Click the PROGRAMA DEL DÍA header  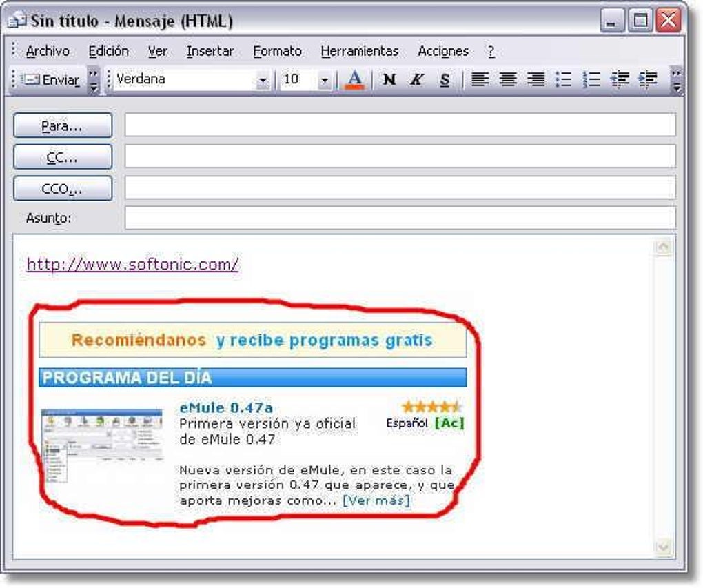pos(252,378)
